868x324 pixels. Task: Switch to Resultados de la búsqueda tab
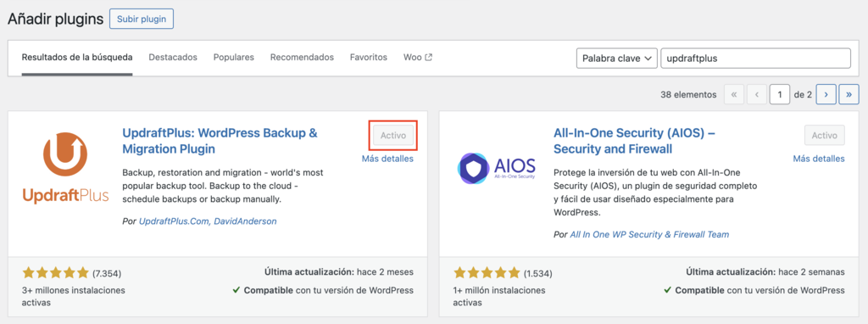point(77,57)
